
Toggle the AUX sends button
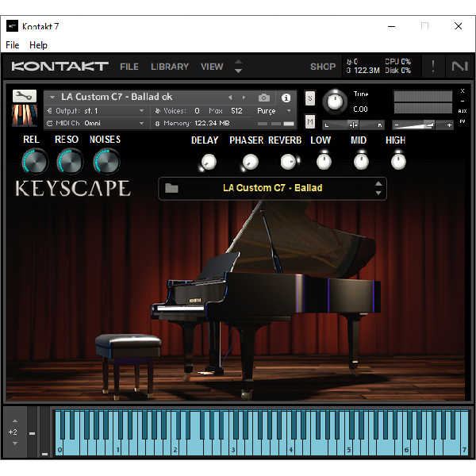tap(463, 111)
